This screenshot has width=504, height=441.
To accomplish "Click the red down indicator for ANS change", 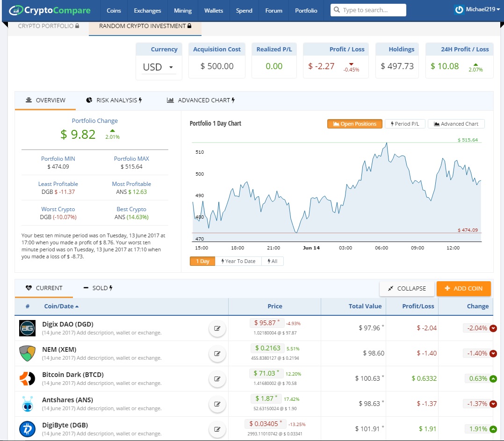I will (x=493, y=404).
